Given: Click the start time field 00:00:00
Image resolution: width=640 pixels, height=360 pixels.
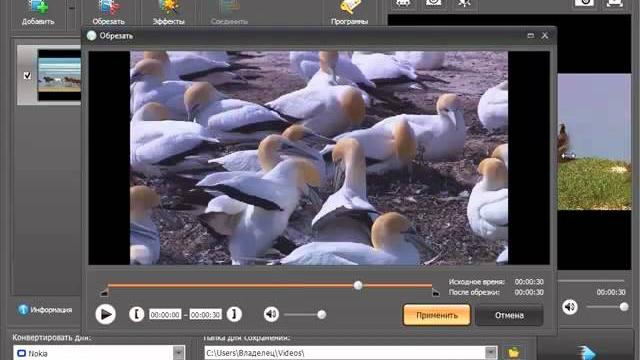Looking at the screenshot, I should coord(165,315).
